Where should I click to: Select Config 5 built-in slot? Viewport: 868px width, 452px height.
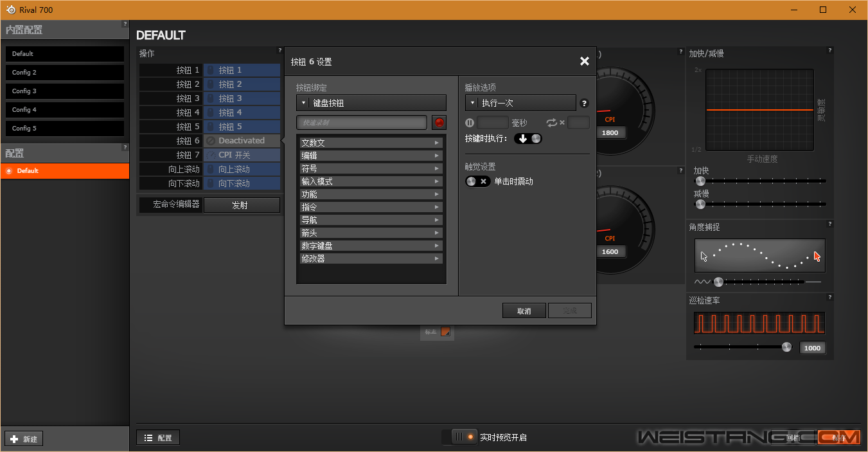(x=65, y=129)
